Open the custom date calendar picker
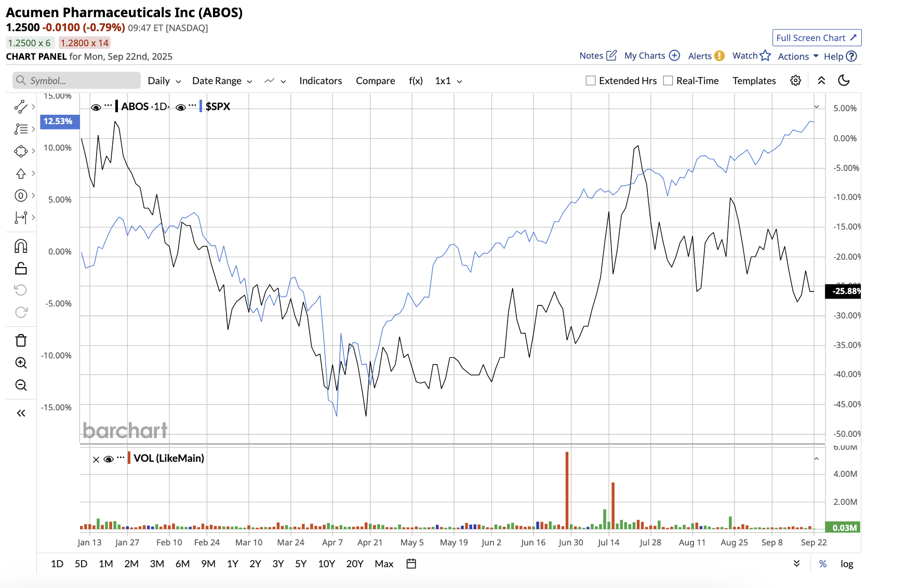 [x=411, y=564]
